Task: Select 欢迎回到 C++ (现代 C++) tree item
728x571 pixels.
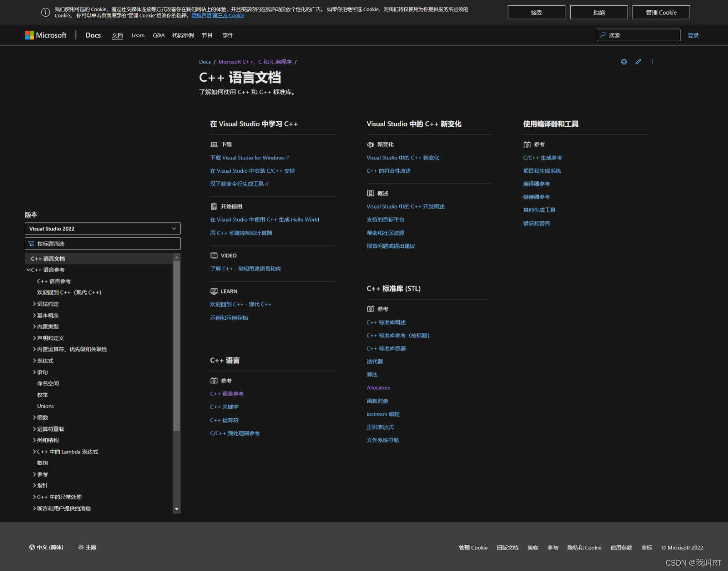Action: pos(69,293)
